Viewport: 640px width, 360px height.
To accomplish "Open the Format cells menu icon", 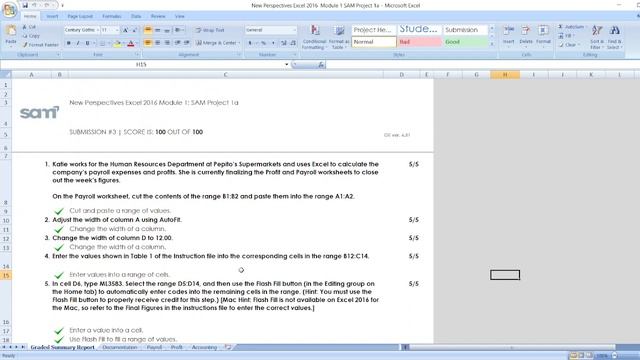I will (543, 30).
